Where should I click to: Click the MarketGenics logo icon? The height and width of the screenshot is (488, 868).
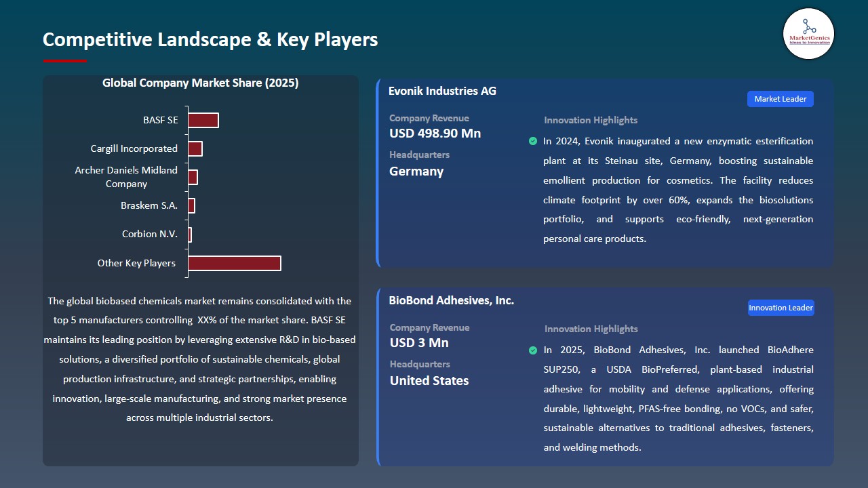coord(808,33)
